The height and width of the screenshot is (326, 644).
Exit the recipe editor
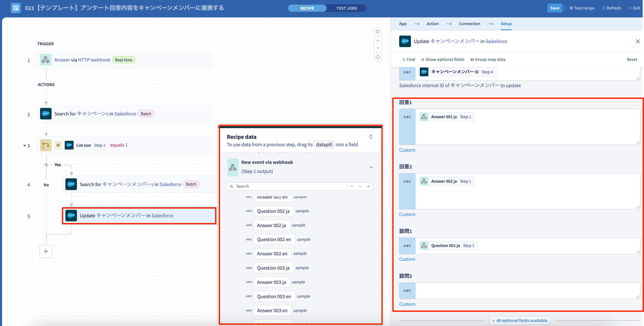pyautogui.click(x=634, y=8)
